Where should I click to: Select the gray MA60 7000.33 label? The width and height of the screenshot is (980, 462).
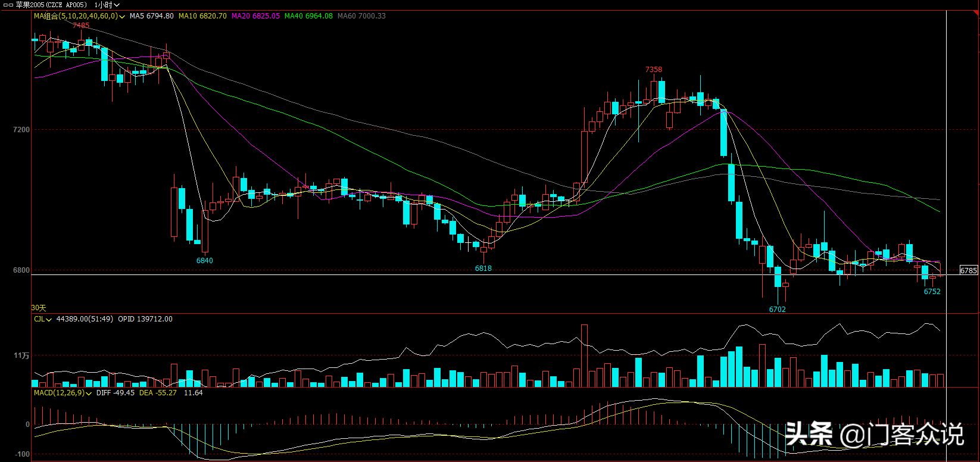coord(361,16)
